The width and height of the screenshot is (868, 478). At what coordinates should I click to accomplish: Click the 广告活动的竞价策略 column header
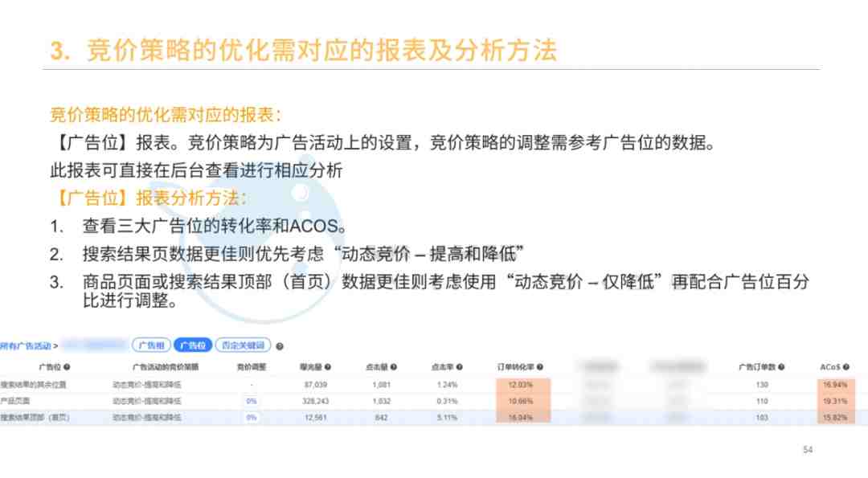pos(166,367)
